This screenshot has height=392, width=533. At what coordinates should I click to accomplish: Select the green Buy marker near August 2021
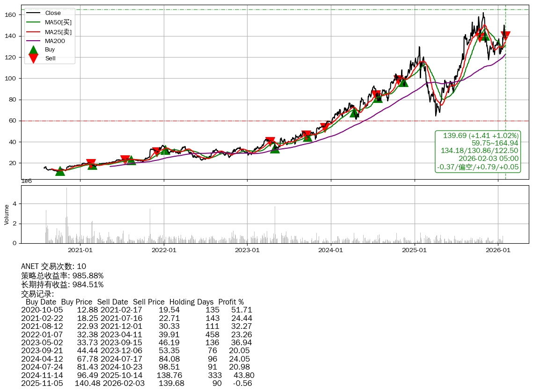click(131, 160)
